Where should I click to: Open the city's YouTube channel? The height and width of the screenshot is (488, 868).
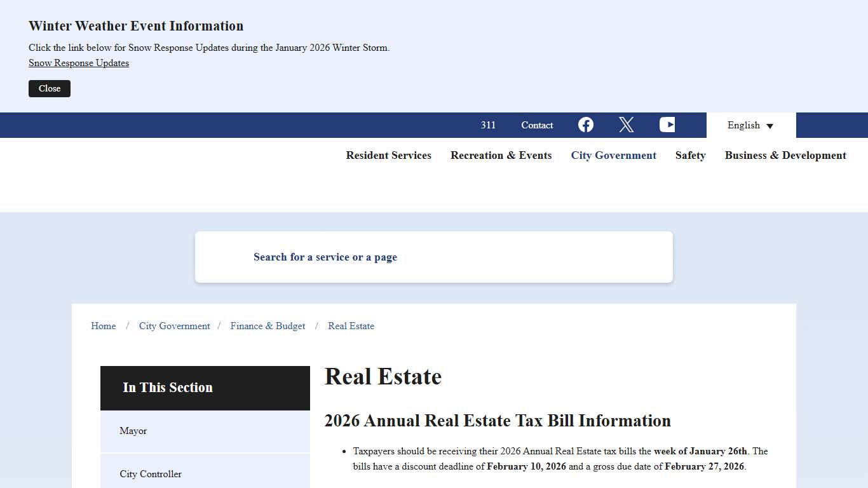tap(667, 125)
